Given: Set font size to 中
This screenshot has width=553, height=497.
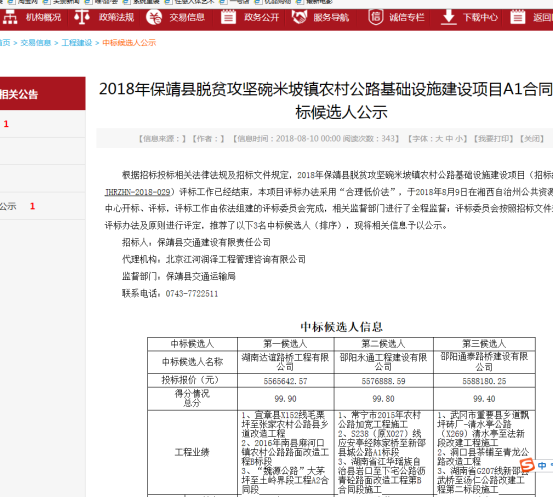Looking at the screenshot, I should [x=449, y=139].
